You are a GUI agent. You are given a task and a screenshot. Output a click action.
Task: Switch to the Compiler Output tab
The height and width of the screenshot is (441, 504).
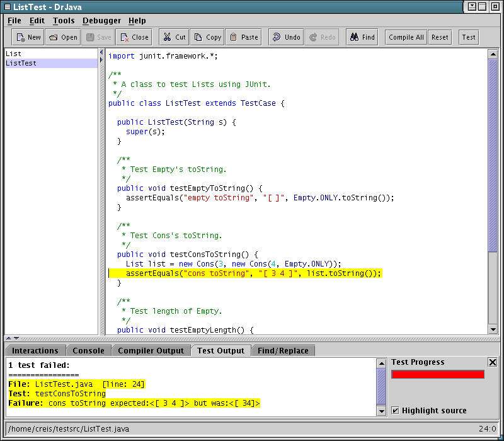tap(151, 351)
